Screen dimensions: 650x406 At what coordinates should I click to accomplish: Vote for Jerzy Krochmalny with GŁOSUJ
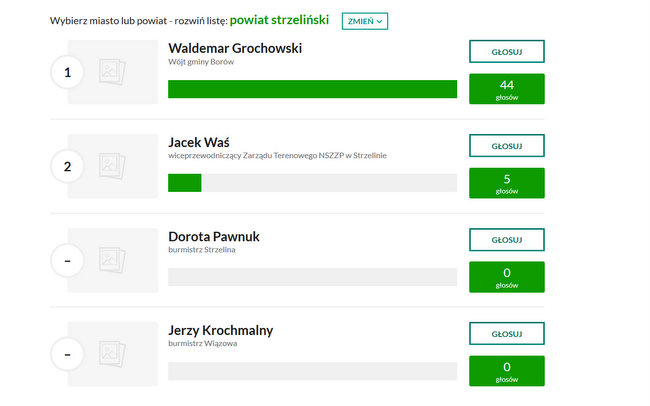tap(507, 334)
